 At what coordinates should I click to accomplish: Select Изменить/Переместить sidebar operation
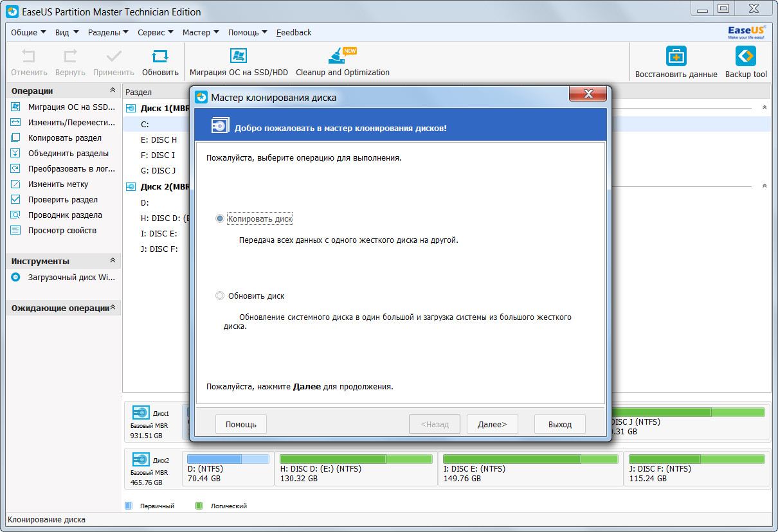[62, 123]
